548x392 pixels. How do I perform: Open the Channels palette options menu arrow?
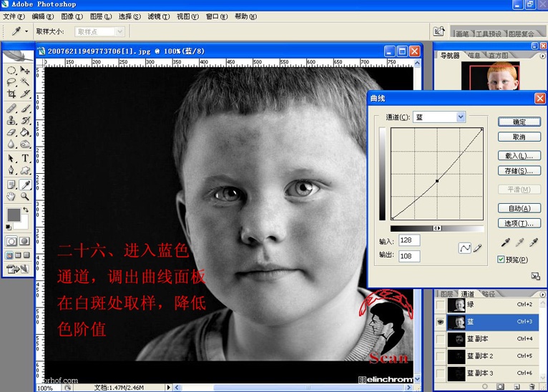point(542,294)
